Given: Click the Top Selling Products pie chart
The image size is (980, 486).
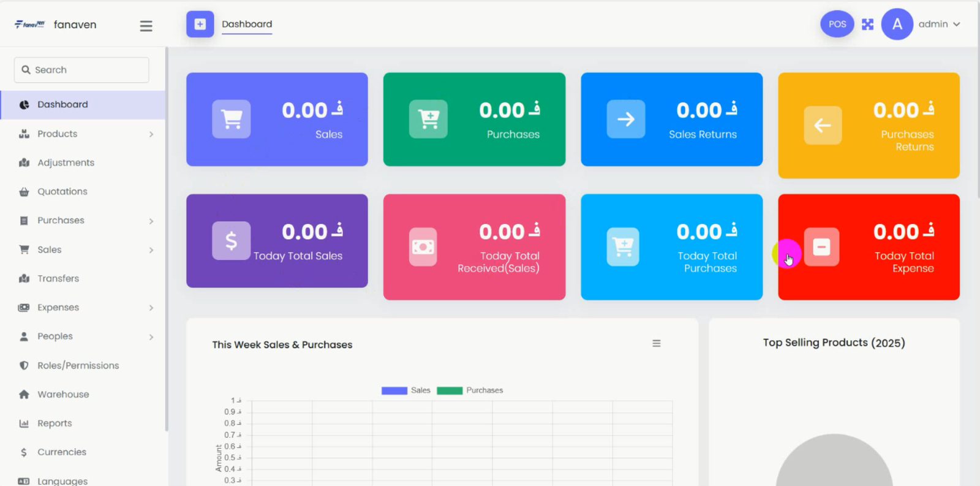Looking at the screenshot, I should coord(834,460).
